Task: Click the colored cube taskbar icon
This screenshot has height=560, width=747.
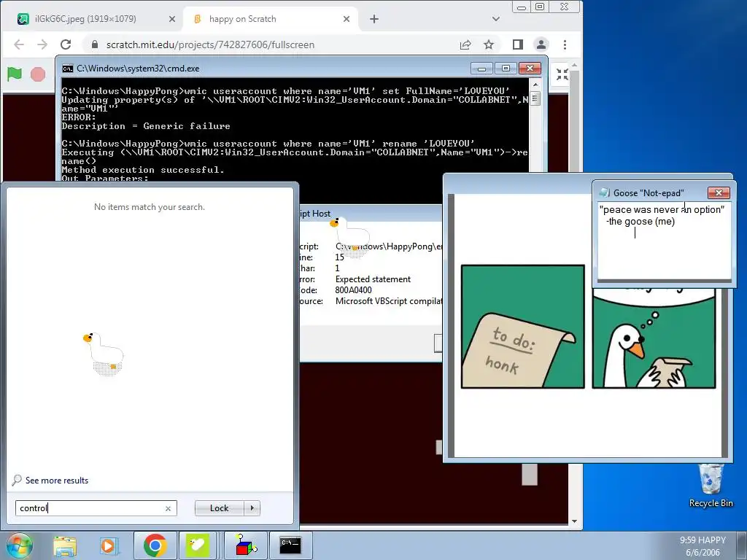Action: click(x=245, y=545)
